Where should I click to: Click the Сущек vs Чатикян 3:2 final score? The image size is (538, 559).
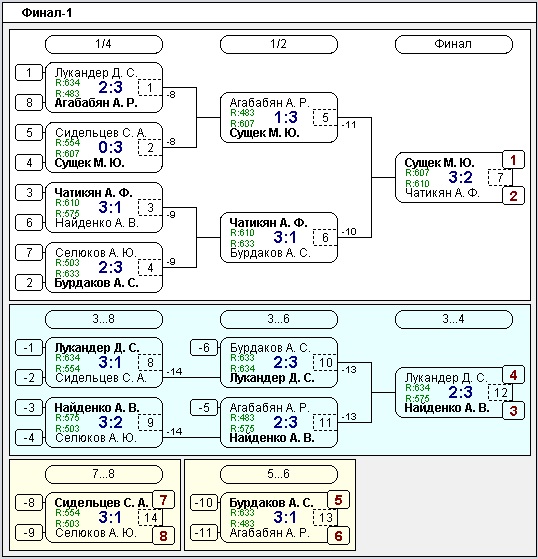point(460,177)
